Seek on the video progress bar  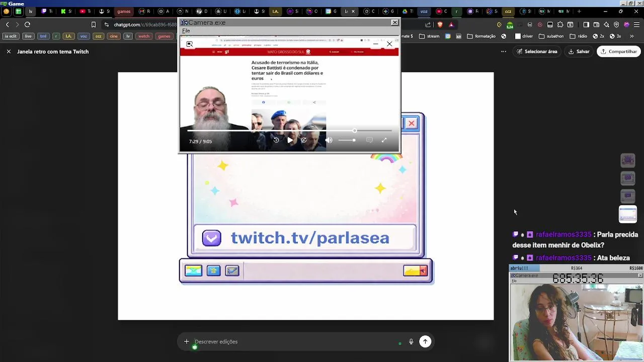[290, 131]
